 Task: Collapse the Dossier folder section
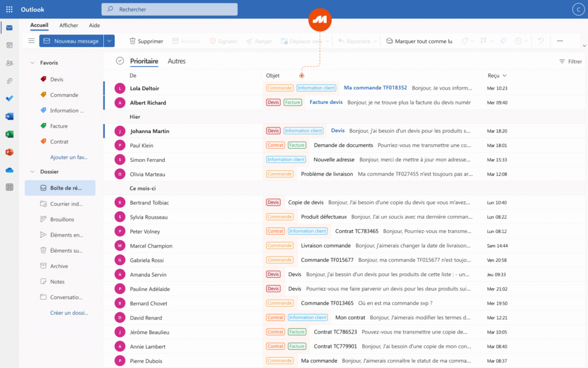[x=32, y=172]
